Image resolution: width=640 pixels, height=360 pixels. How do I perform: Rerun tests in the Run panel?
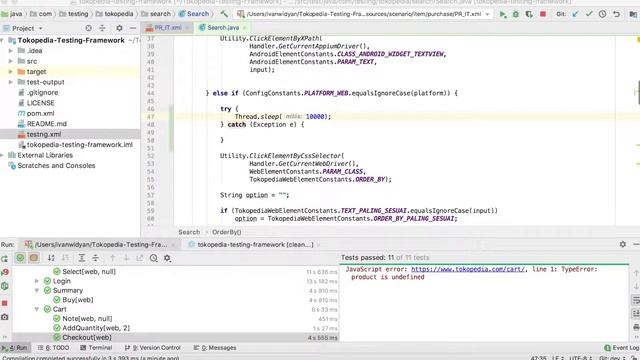[4, 258]
